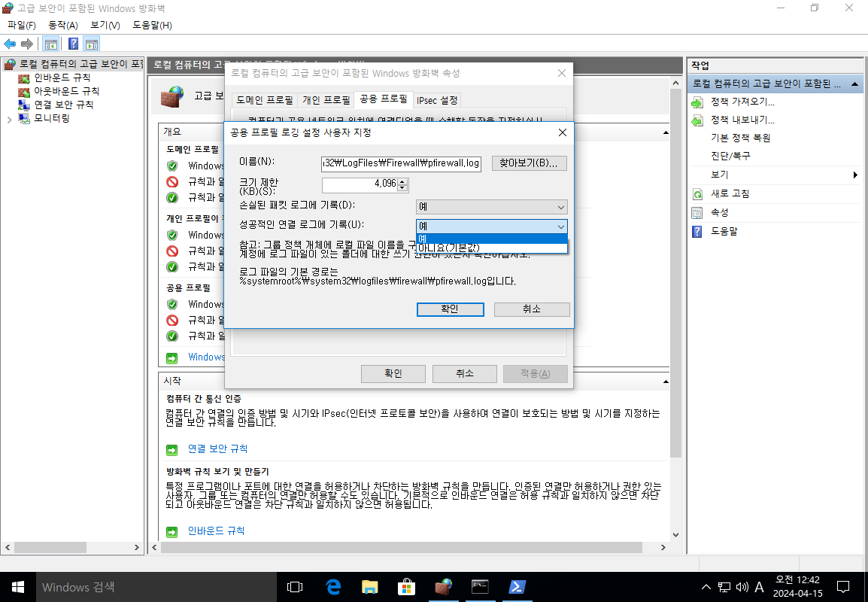The width and height of the screenshot is (868, 602).
Task: Collapse the 개요 section
Action: 666,133
